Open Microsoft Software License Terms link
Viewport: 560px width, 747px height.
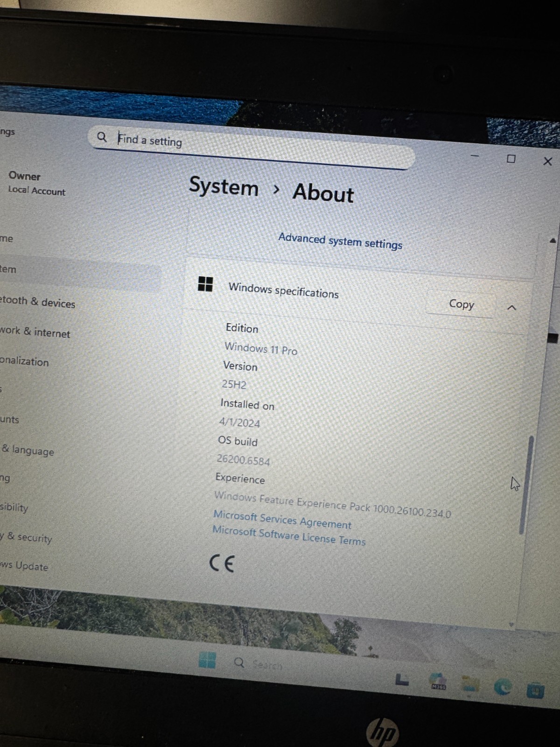(x=289, y=536)
